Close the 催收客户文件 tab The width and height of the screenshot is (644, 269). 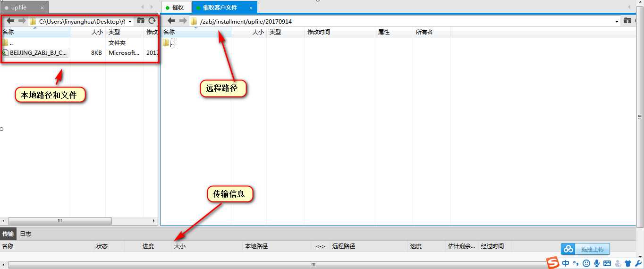[x=251, y=8]
